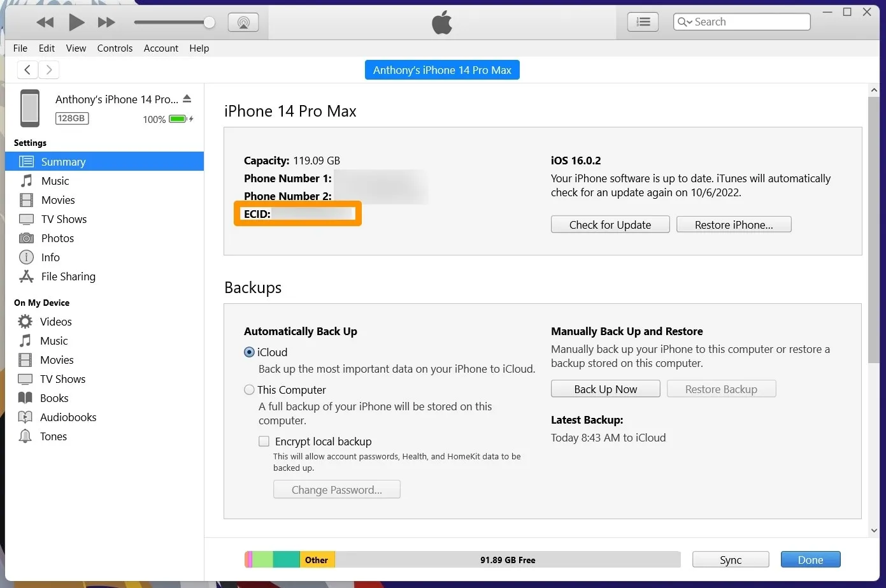Click the vertical scrollbar thumb

(x=874, y=229)
